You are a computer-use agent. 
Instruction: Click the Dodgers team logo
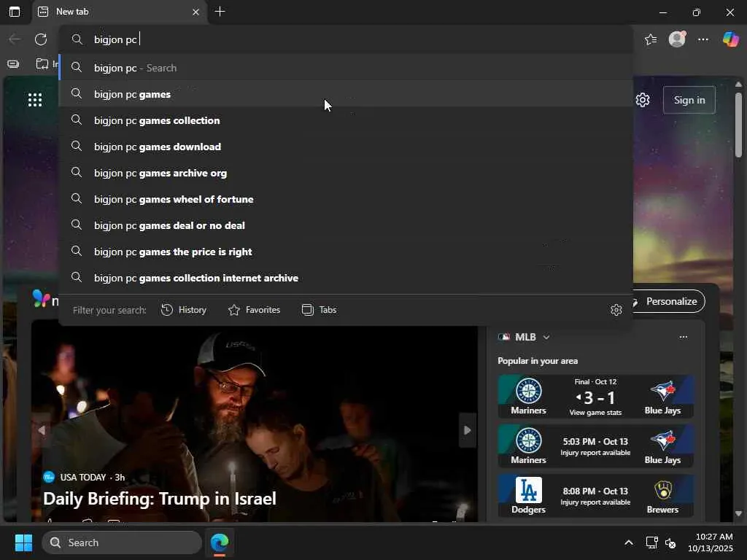[x=528, y=490]
